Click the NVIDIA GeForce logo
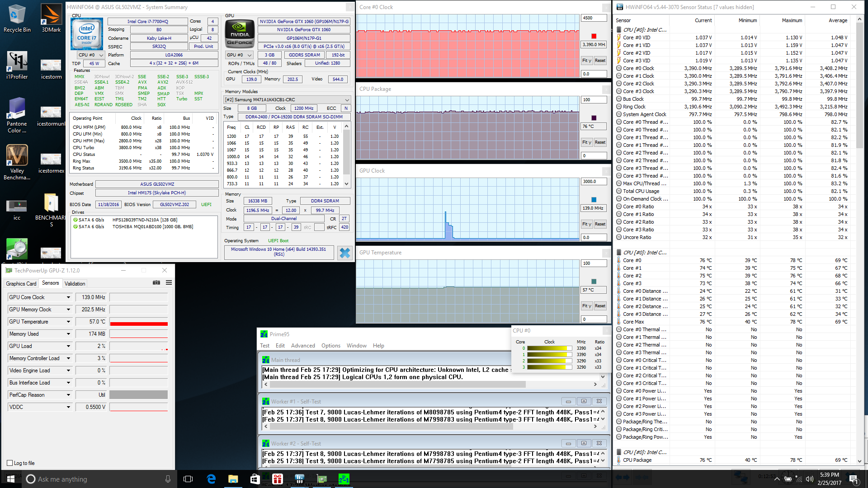 coord(240,34)
